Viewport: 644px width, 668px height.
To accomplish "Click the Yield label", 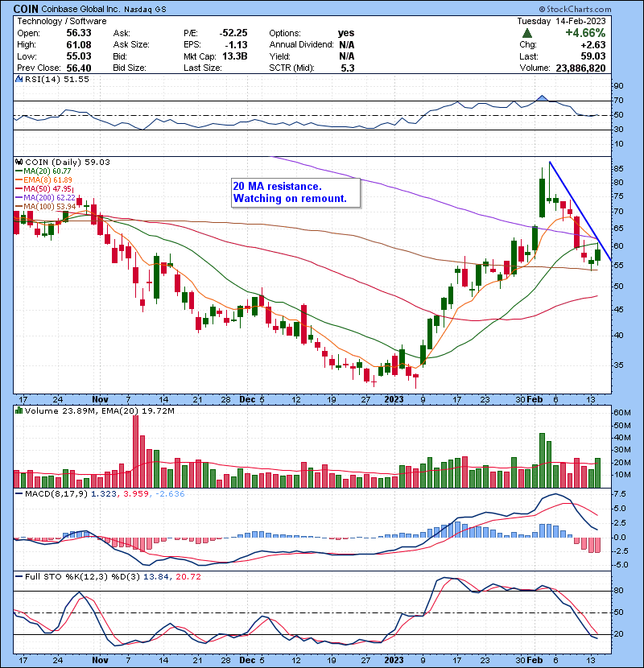I will [x=279, y=56].
